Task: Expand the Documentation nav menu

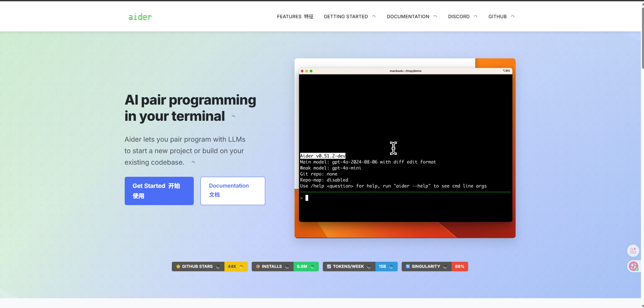Action: click(x=412, y=17)
